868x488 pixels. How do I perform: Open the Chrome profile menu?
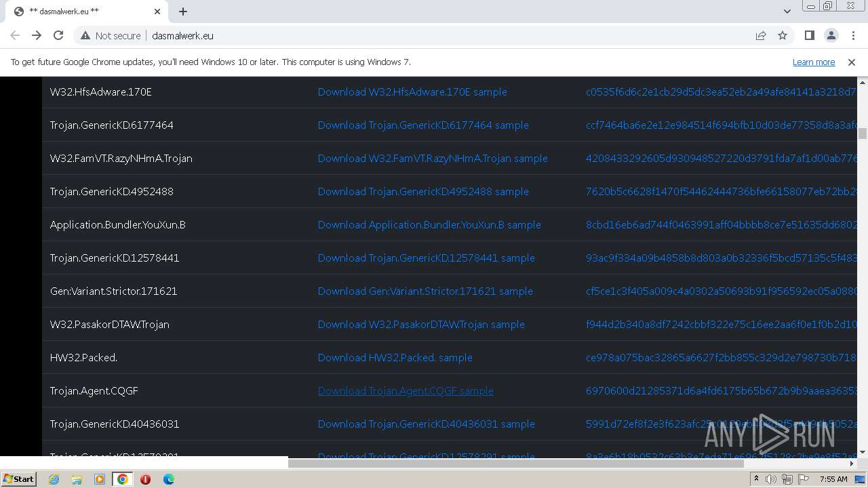click(831, 35)
